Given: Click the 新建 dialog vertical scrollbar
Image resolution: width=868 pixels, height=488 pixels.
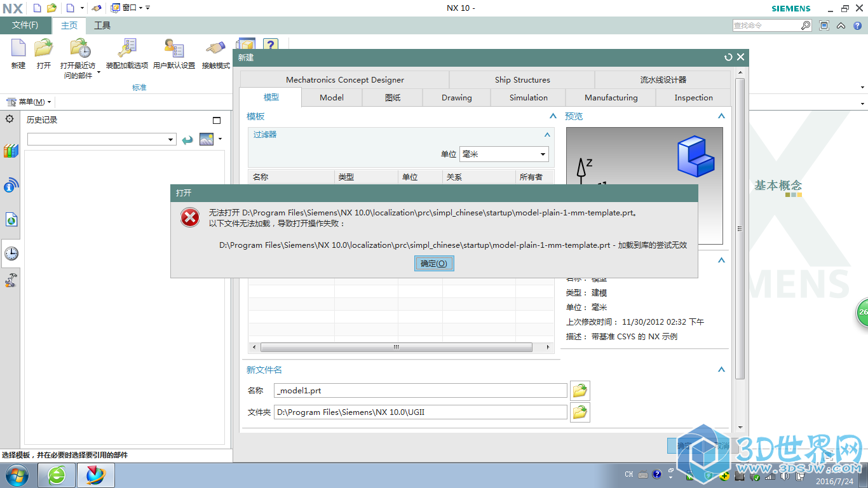Looking at the screenshot, I should 740,228.
